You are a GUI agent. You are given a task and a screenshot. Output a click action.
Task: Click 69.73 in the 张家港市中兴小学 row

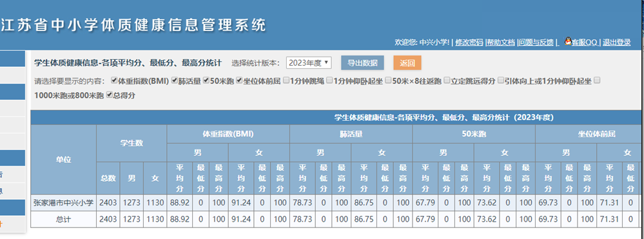point(548,203)
